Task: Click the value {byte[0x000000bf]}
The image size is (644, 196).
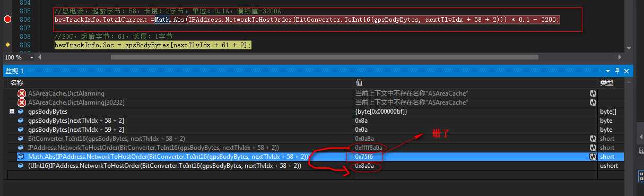Action: [x=381, y=112]
